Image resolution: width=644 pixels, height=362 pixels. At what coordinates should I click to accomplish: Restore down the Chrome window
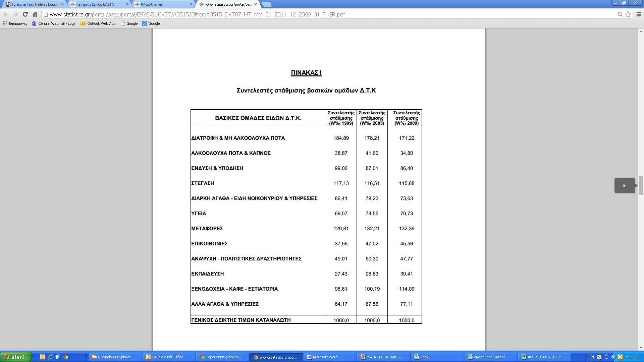[624, 3]
